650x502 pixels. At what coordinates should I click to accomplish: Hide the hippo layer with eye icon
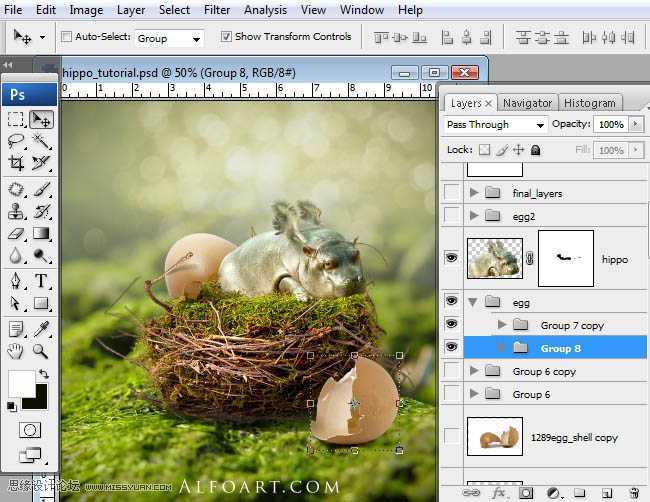pyautogui.click(x=451, y=258)
